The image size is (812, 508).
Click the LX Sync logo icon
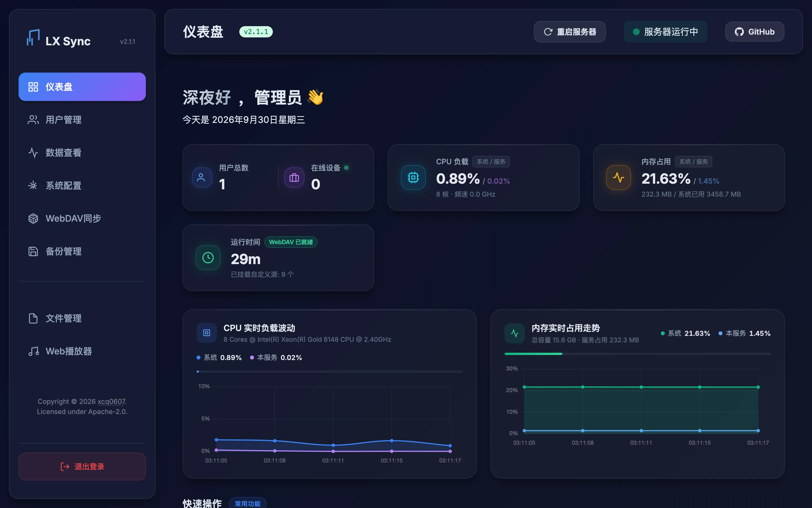[33, 37]
